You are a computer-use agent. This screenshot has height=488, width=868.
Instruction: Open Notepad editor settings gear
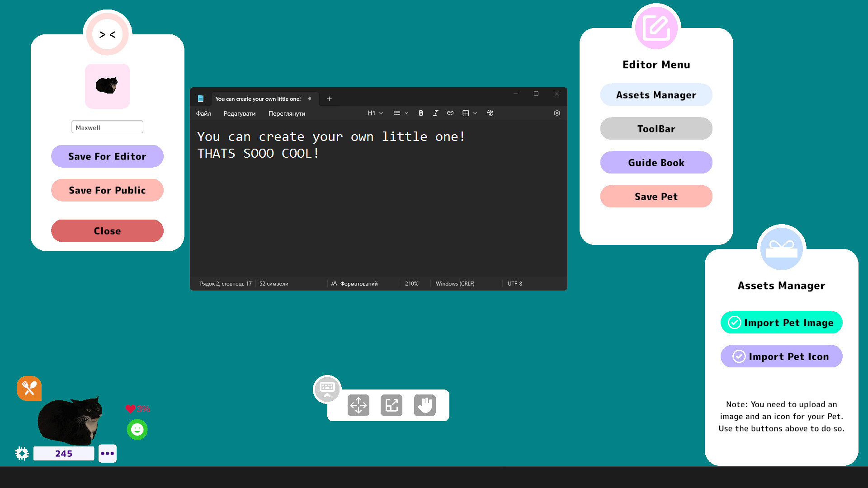click(557, 113)
